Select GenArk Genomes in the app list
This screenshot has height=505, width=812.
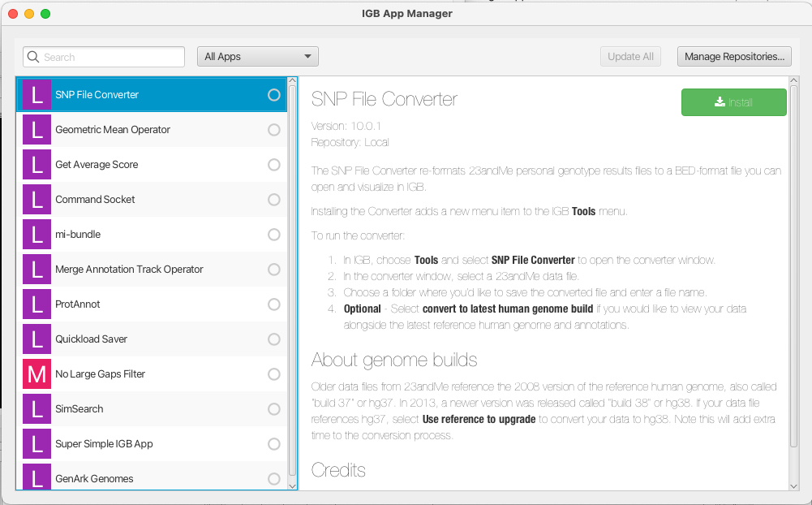tap(94, 479)
